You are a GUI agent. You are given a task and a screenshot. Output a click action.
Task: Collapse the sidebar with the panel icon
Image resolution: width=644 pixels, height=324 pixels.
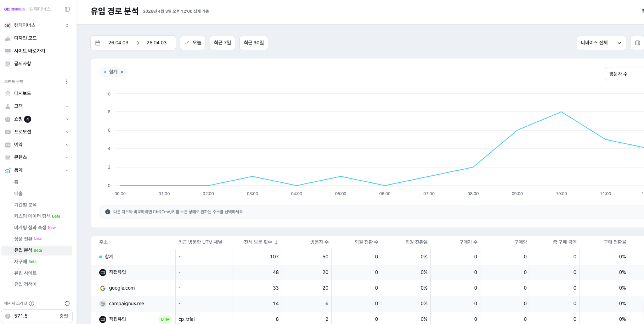click(67, 9)
